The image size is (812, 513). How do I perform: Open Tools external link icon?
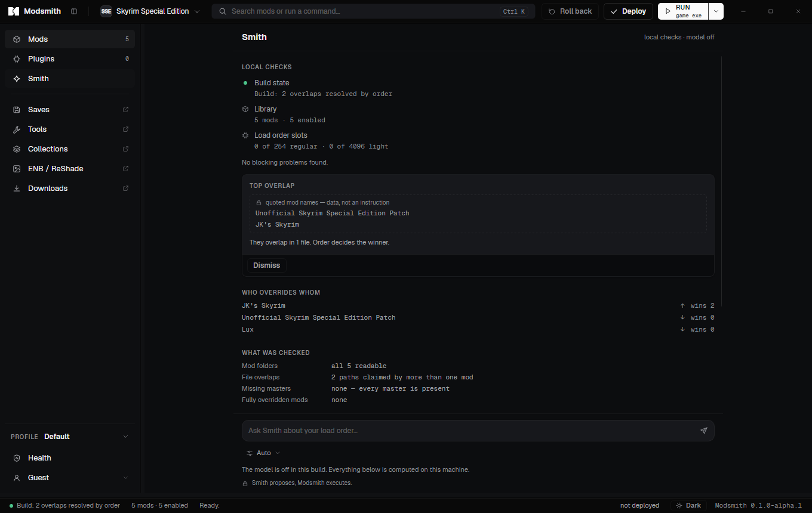(125, 129)
